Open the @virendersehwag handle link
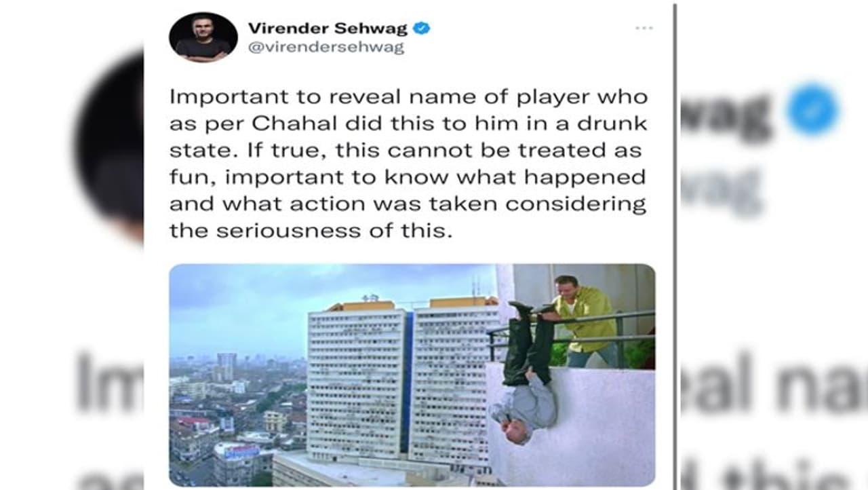 (326, 48)
